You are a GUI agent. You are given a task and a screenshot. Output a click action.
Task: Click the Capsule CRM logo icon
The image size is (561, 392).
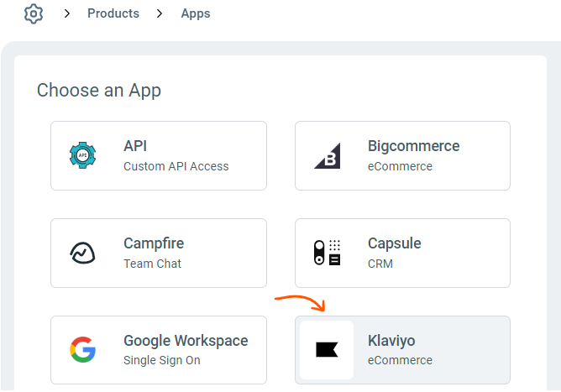tap(327, 253)
